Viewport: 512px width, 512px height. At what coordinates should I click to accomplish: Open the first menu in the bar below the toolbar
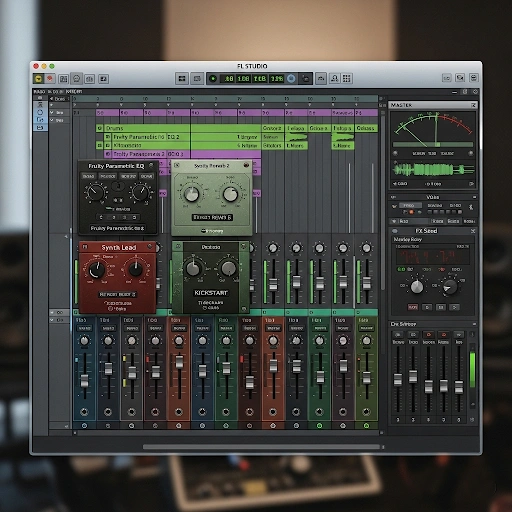[39, 91]
